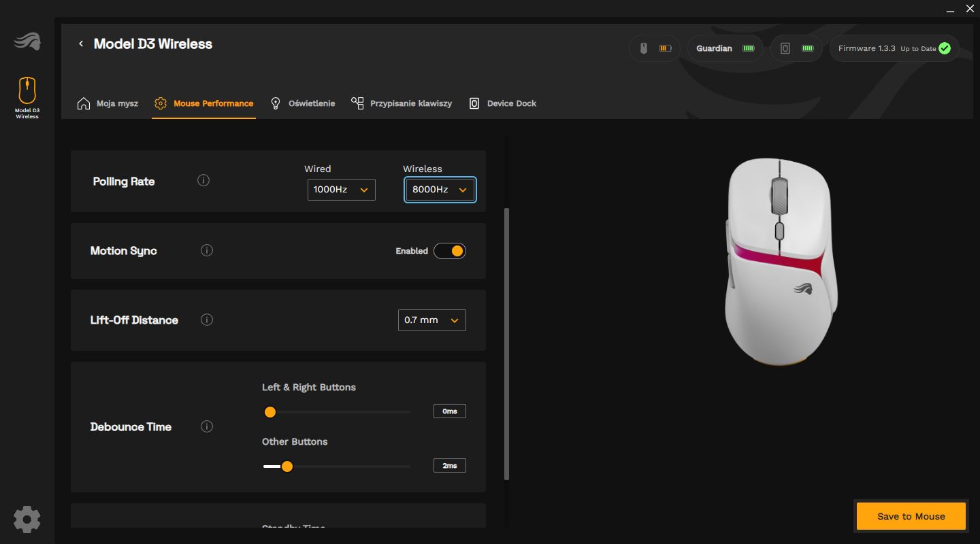This screenshot has width=980, height=544.
Task: Open the Przypisanie klawiszy tab
Action: click(x=402, y=103)
